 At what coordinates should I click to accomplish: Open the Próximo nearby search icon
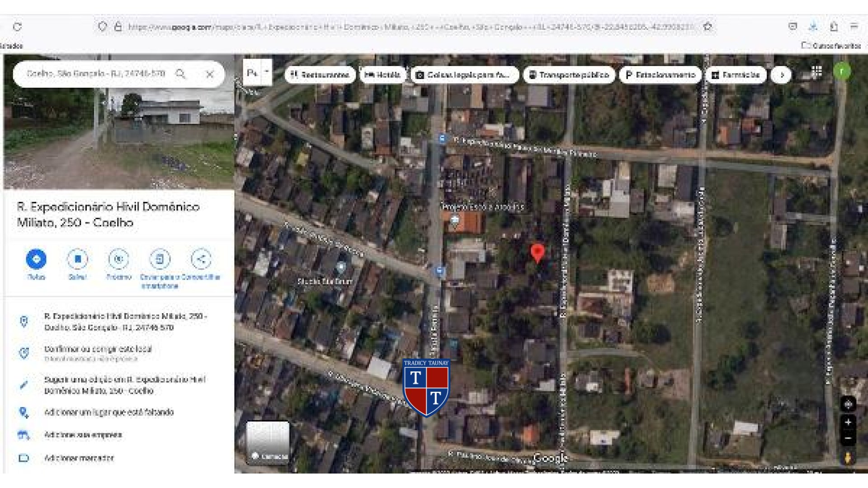[x=118, y=259]
